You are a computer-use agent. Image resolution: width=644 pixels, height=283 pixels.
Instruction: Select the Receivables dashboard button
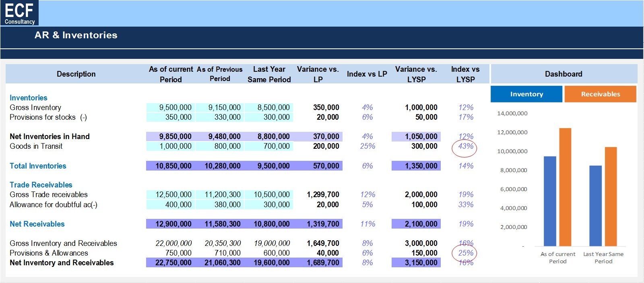tap(601, 94)
